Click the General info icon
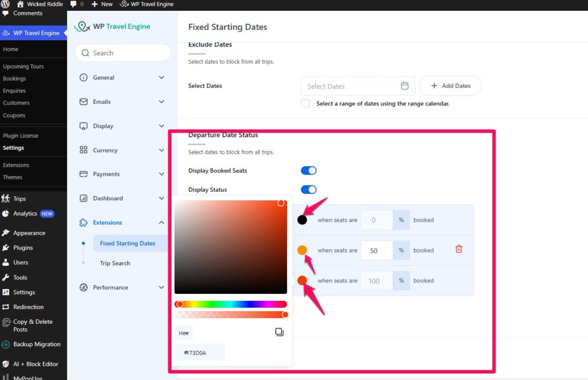The width and height of the screenshot is (588, 380). [83, 77]
